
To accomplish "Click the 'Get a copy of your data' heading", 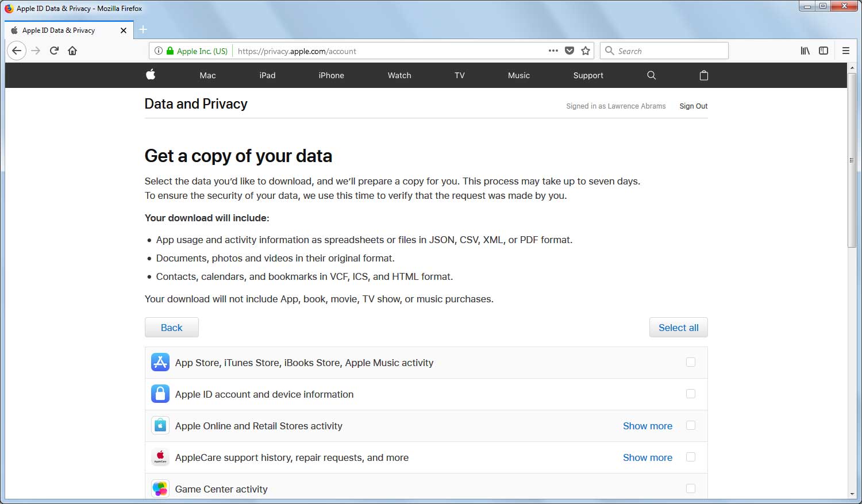I will coord(238,156).
